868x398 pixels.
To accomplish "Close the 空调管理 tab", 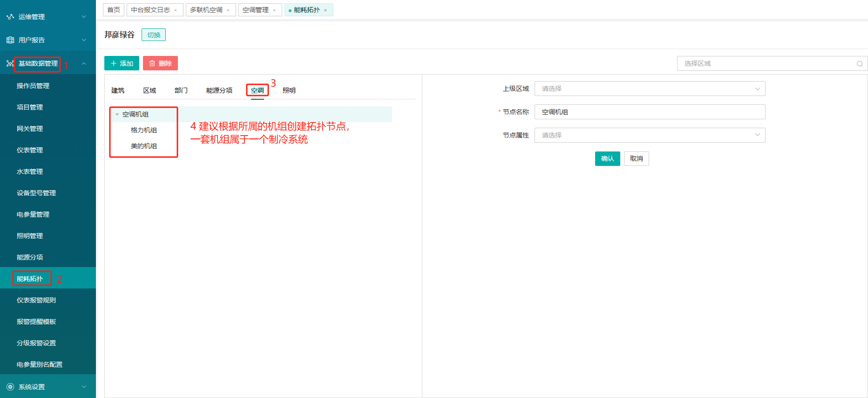I will (274, 10).
